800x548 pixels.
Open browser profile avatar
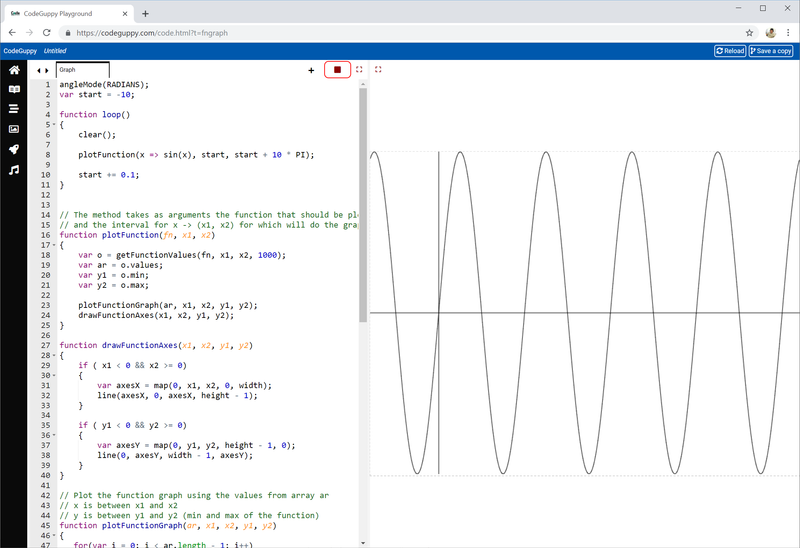point(771,33)
